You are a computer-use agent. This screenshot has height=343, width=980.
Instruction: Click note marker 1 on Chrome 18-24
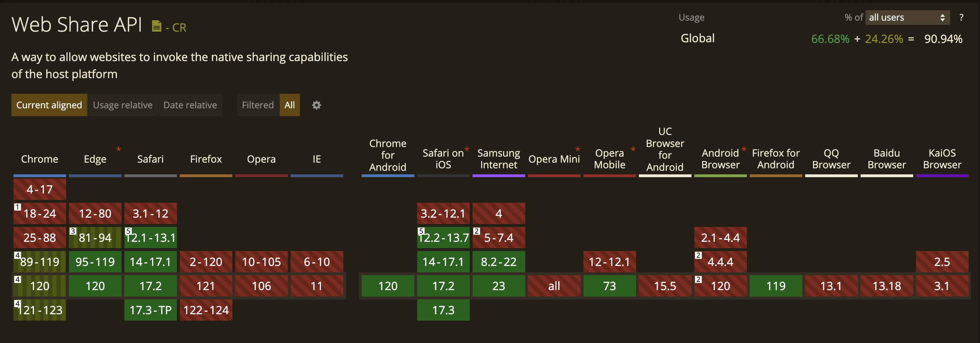coord(17,207)
